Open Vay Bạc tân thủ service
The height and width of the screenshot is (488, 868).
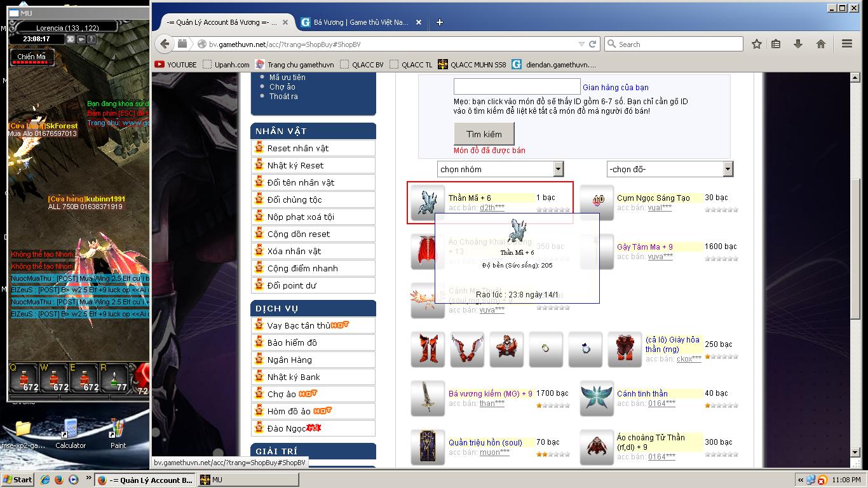point(313,325)
